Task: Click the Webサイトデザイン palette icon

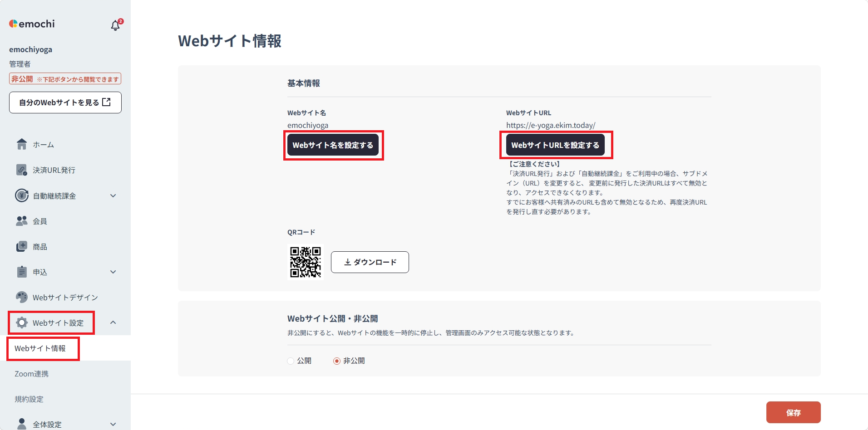Action: (22, 297)
